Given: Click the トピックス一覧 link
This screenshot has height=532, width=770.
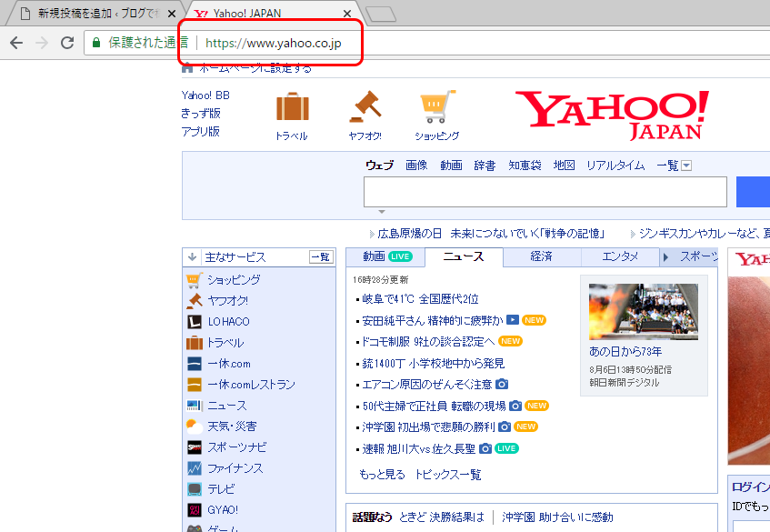Looking at the screenshot, I should click(x=448, y=475).
